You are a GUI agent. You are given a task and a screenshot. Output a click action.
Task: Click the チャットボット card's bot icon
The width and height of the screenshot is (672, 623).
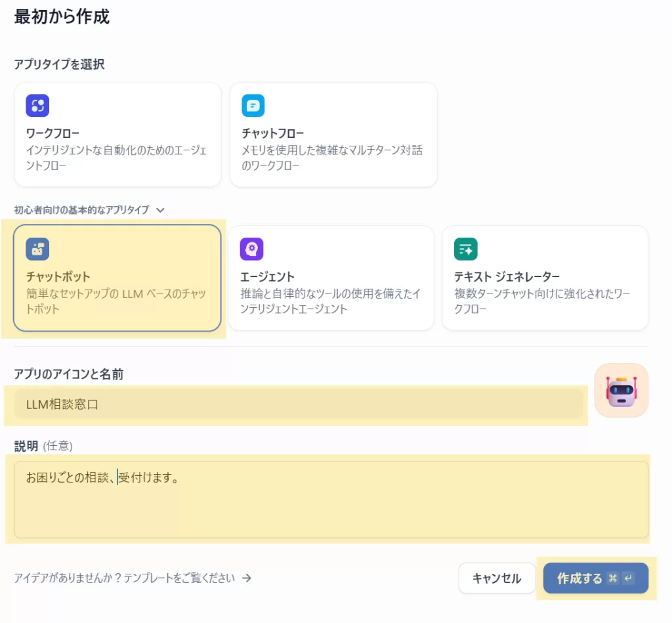(37, 248)
